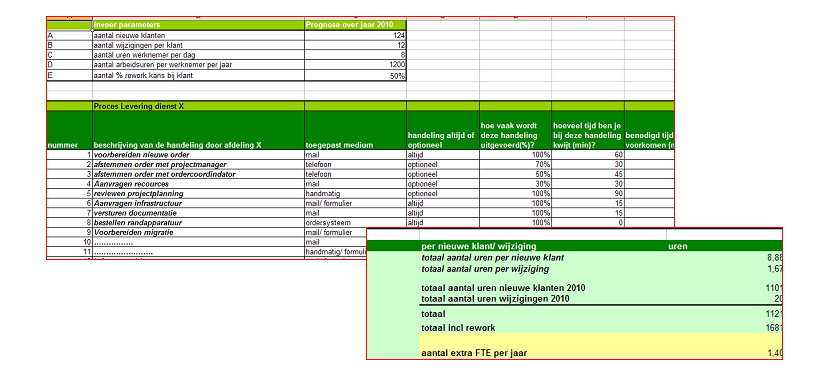Click the rework kans value 50%

(x=354, y=75)
